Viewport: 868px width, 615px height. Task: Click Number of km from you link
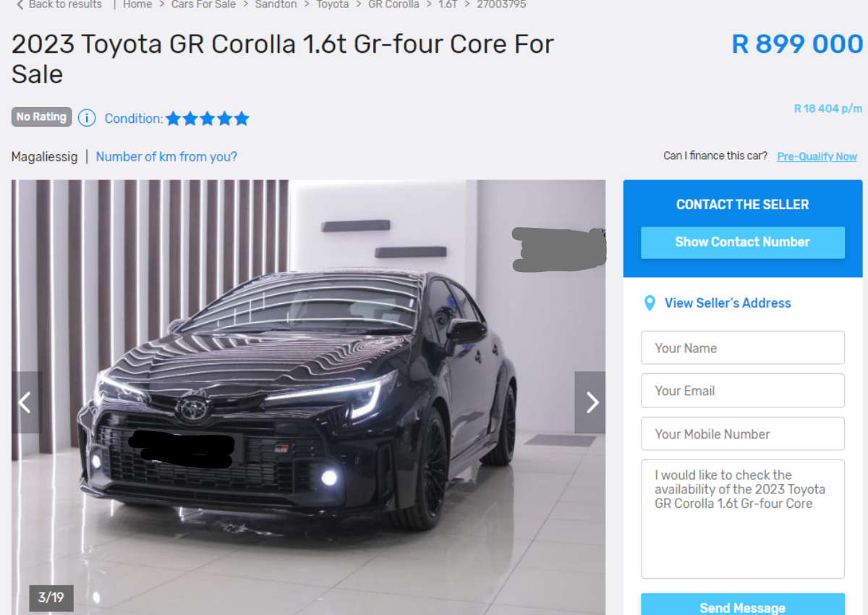[x=166, y=157]
